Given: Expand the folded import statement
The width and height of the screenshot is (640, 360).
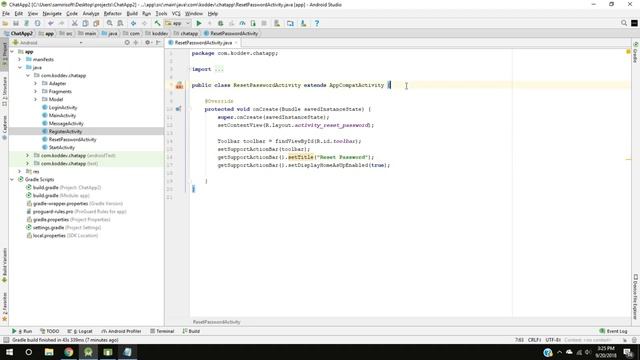Looking at the screenshot, I should pyautogui.click(x=219, y=69).
